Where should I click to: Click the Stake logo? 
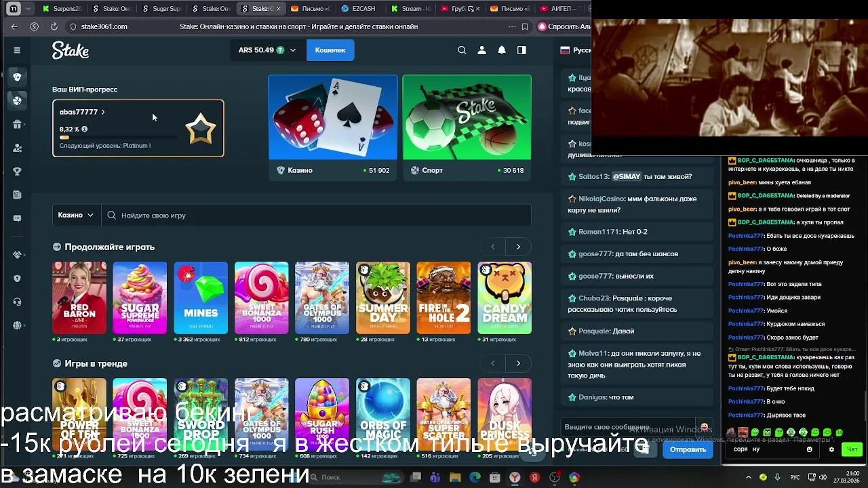click(71, 51)
